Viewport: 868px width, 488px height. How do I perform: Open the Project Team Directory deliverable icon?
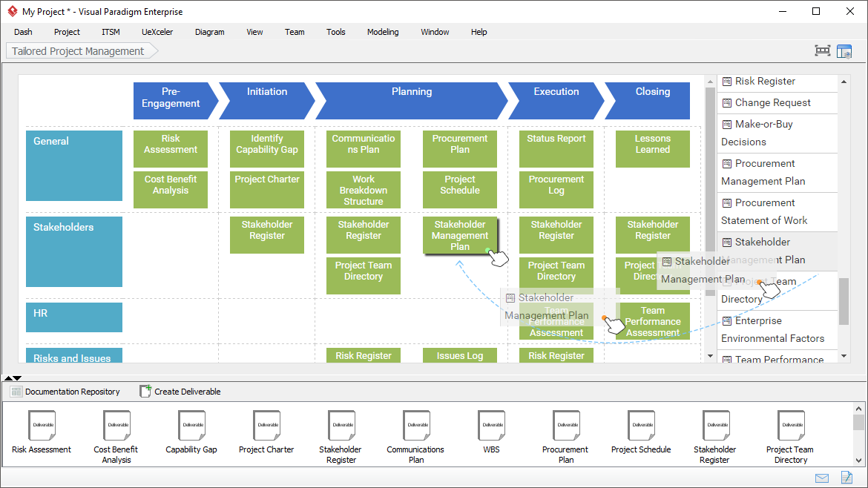791,425
